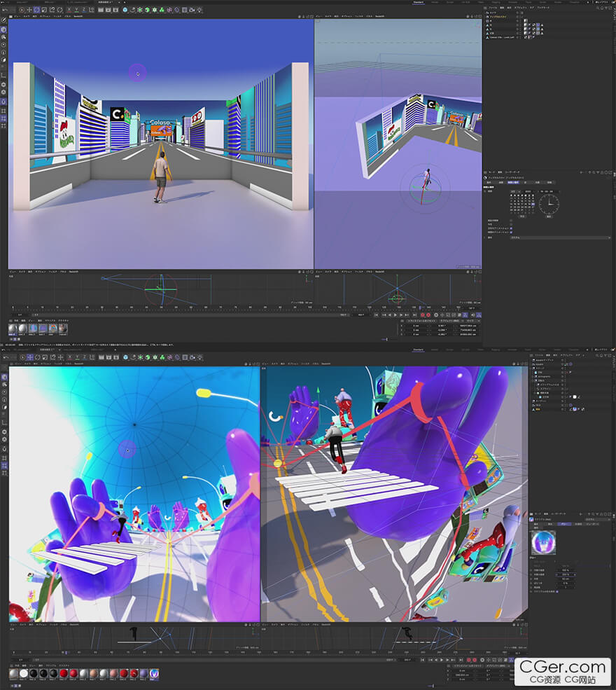Click the Cube primitive icon in bottom window
Screen dimensions: 616x690
coord(126,357)
